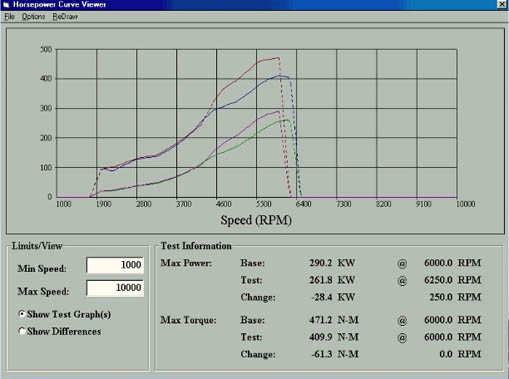The image size is (509, 379).
Task: Click the window title bar app icon
Action: click(6, 5)
